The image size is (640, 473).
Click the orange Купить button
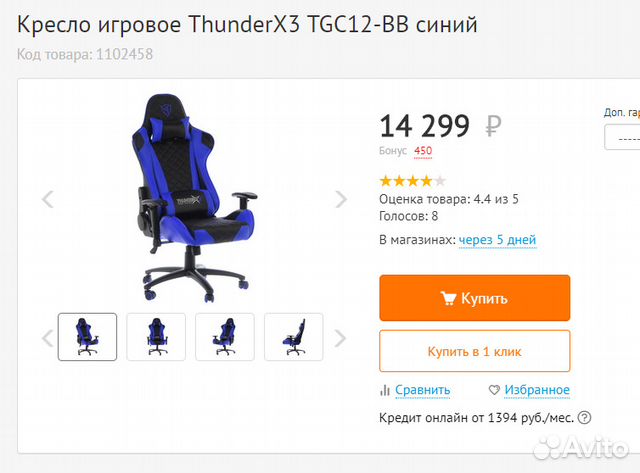pyautogui.click(x=474, y=298)
